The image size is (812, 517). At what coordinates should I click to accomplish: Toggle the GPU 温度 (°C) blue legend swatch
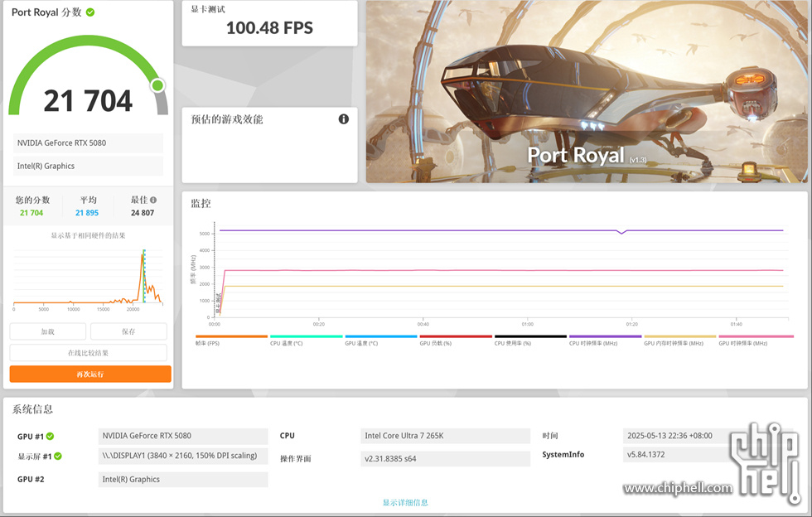[381, 336]
